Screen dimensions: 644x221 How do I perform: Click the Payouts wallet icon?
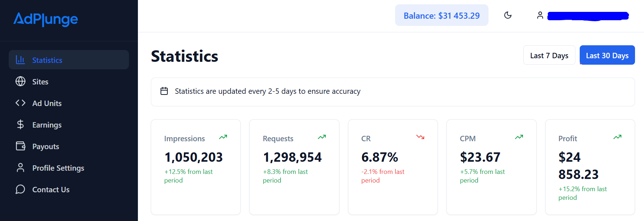(20, 146)
